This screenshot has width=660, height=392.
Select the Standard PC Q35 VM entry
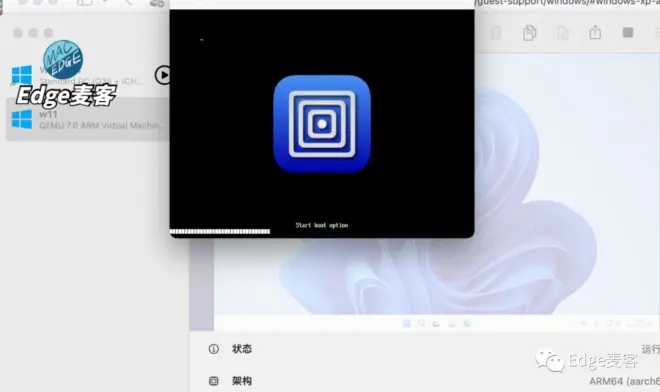pyautogui.click(x=88, y=75)
